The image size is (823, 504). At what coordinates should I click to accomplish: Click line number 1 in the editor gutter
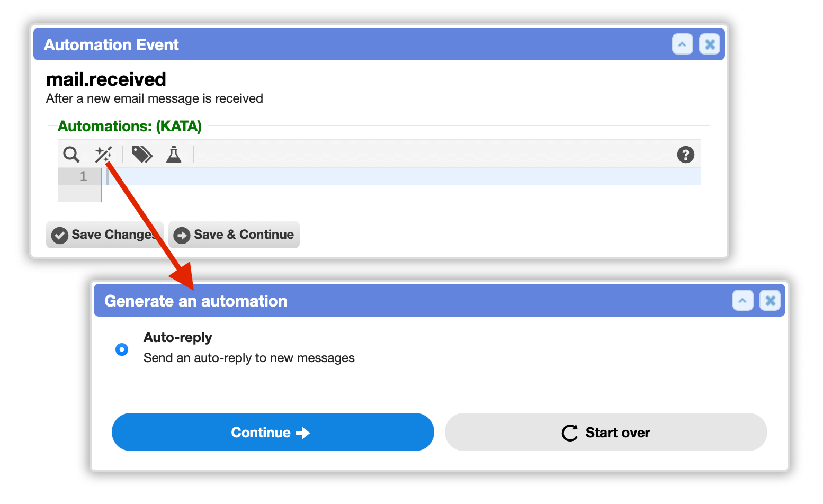coord(83,177)
